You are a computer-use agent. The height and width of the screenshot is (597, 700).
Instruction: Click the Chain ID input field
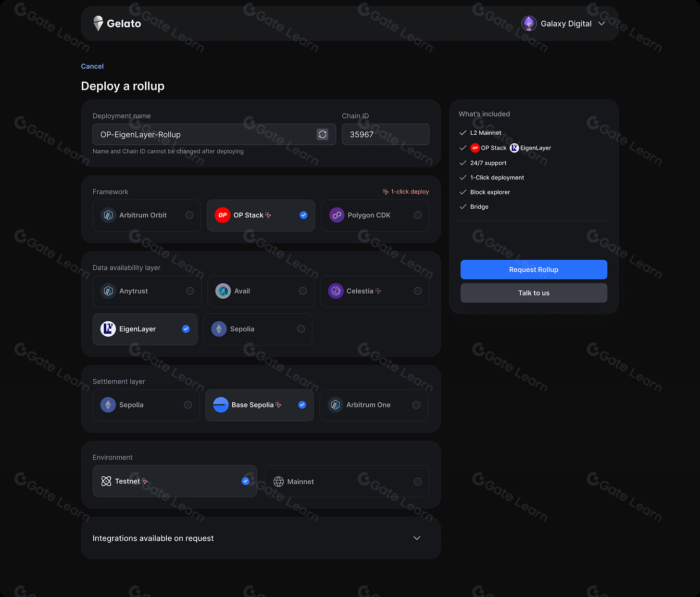(385, 134)
